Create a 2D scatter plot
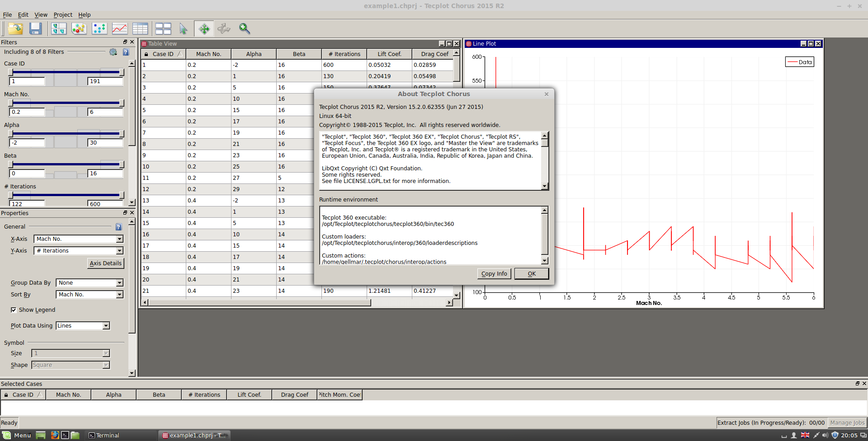Screen dimensions: 868x441 pos(99,28)
